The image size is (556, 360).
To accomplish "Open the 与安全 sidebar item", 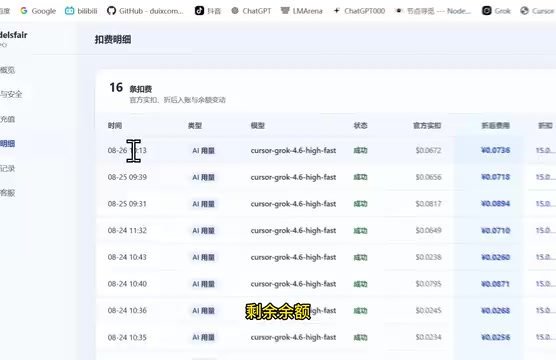I will (x=11, y=94).
